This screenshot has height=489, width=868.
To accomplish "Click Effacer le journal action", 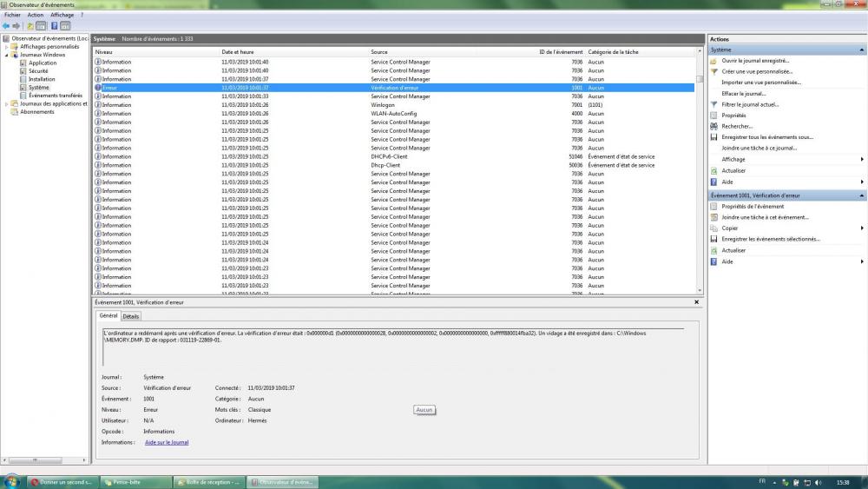I will point(744,94).
